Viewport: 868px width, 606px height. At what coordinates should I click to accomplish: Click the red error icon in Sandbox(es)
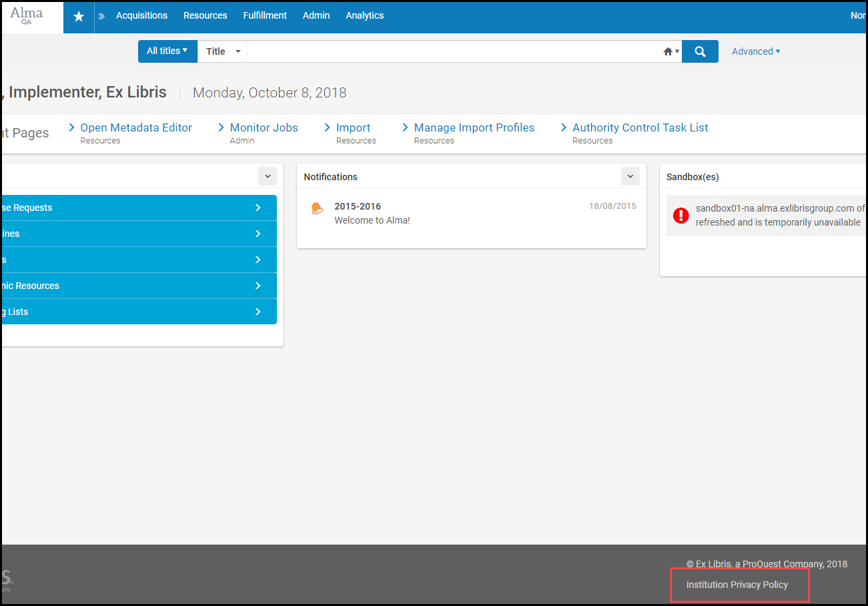coord(681,215)
